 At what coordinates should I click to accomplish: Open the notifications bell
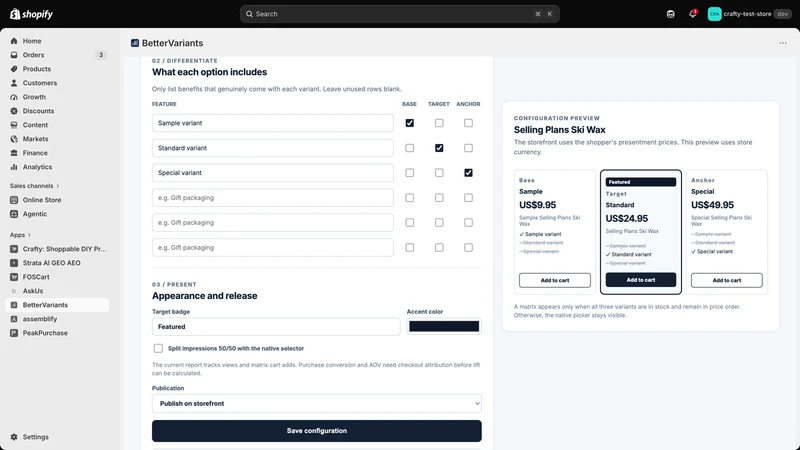[692, 14]
